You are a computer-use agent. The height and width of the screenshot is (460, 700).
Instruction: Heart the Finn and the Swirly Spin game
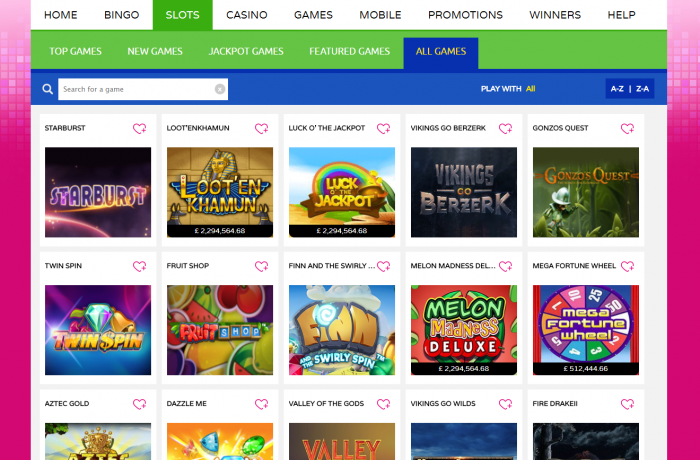pyautogui.click(x=383, y=266)
